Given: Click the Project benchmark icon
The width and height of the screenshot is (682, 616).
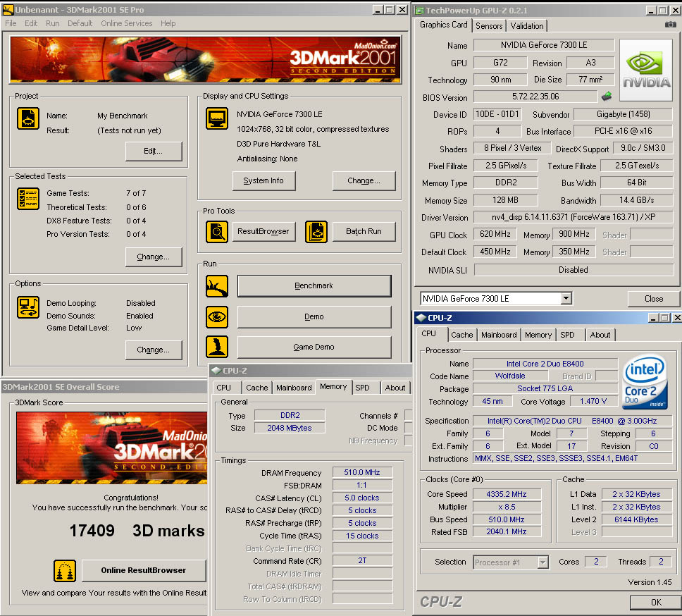Looking at the screenshot, I should pos(28,118).
